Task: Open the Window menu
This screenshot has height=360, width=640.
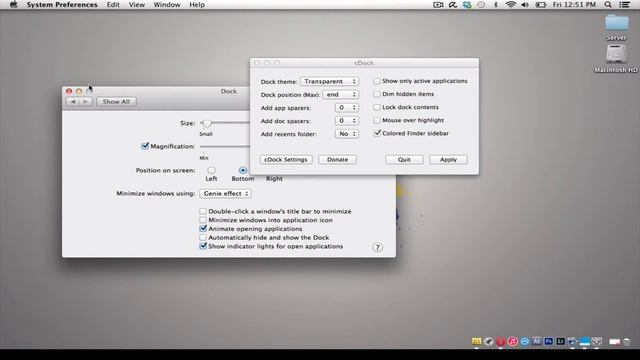Action: (167, 5)
